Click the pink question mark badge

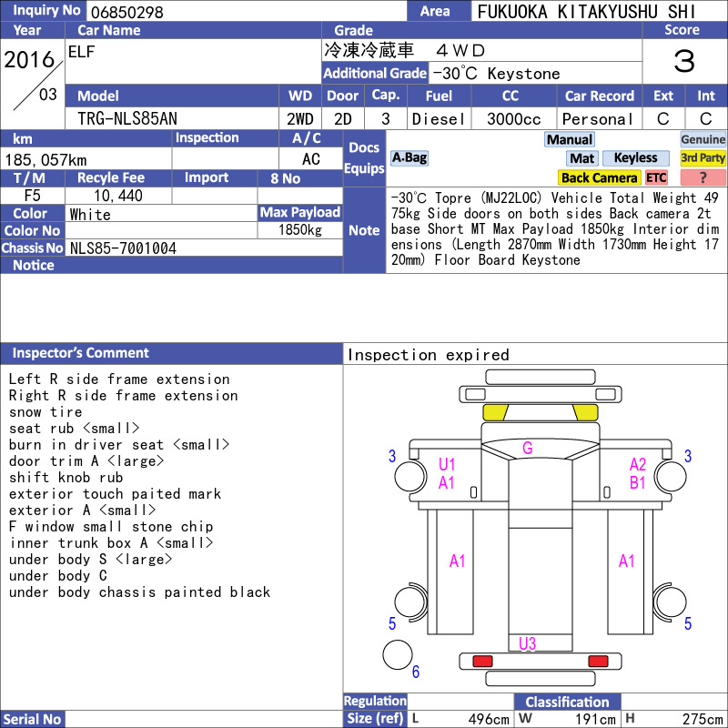click(x=703, y=177)
